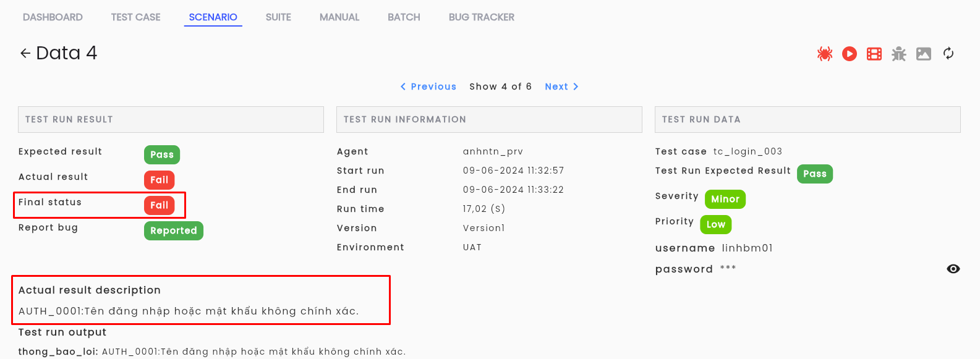Screen dimensions: 980x359
Task: Click the environment value 'UAT'
Action: tap(472, 247)
